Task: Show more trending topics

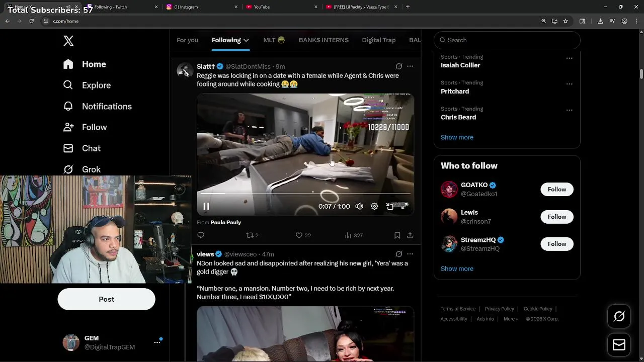Action: 457,137
